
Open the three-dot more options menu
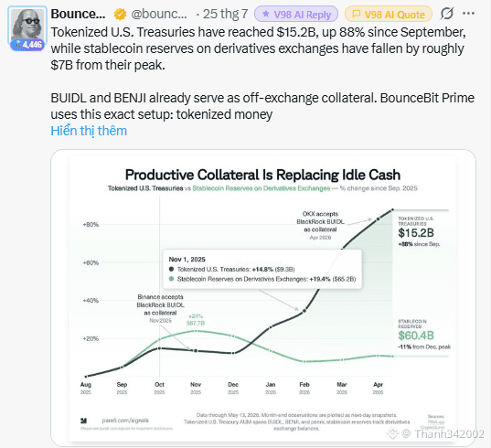468,14
